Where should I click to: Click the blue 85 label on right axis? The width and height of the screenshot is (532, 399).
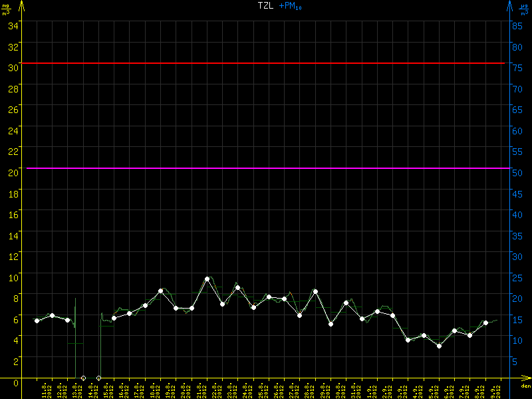pyautogui.click(x=516, y=26)
